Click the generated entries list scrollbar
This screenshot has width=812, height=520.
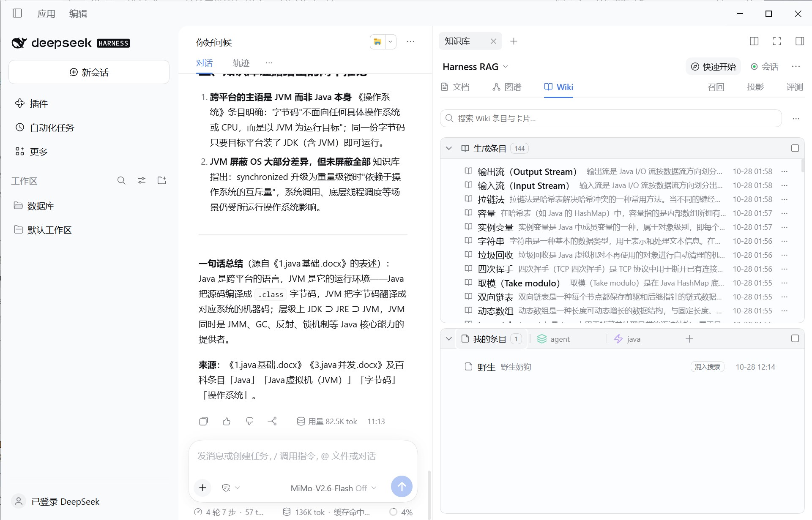(802, 166)
